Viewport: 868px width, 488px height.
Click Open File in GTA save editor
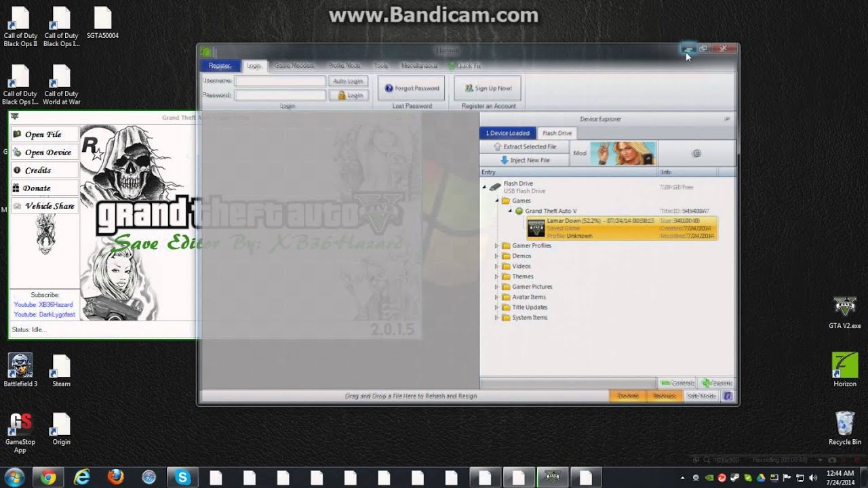click(x=44, y=134)
